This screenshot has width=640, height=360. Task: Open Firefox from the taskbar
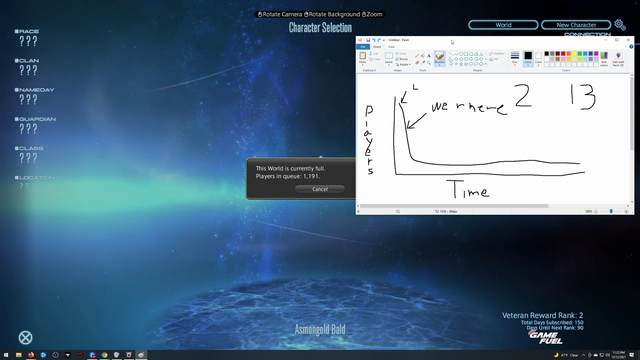pos(31,355)
